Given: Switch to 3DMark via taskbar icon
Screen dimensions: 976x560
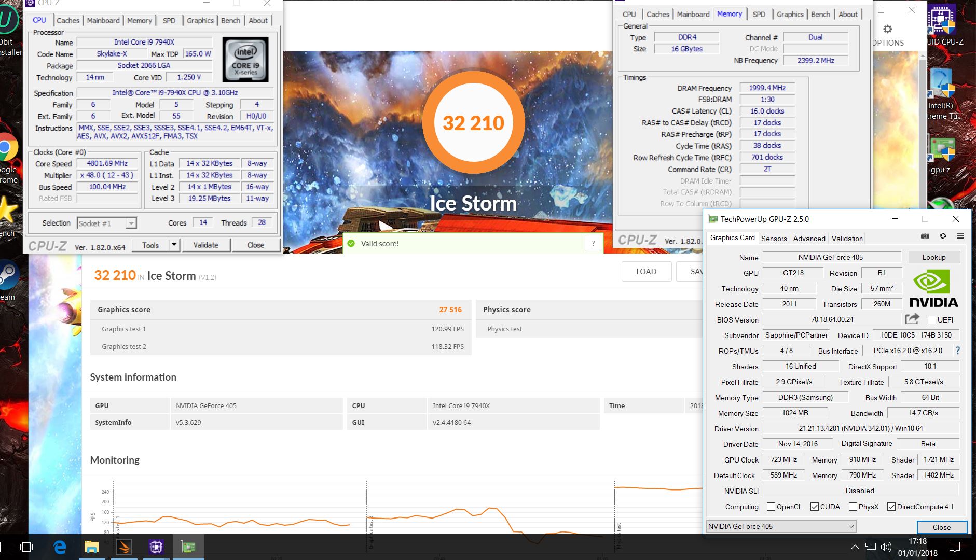Looking at the screenshot, I should point(123,547).
